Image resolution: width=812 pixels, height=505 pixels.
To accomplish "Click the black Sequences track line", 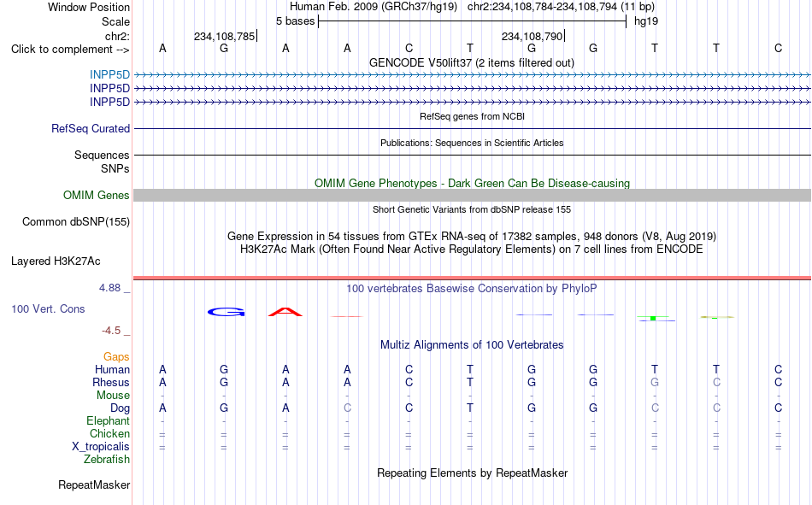I will (x=472, y=155).
